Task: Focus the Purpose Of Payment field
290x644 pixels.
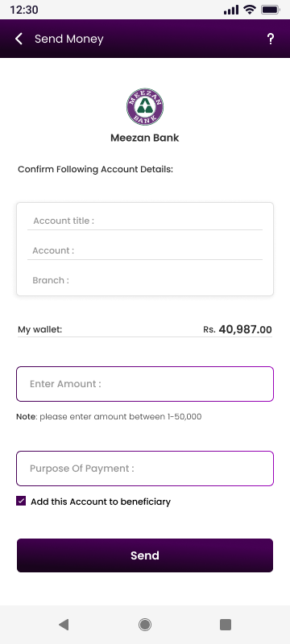Action: pos(145,469)
